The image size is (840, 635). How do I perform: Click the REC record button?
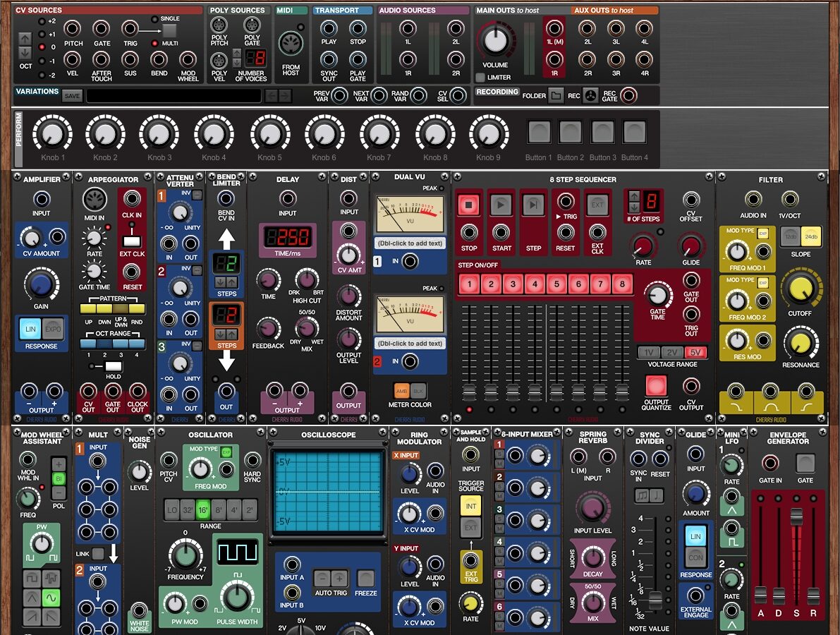(x=592, y=96)
